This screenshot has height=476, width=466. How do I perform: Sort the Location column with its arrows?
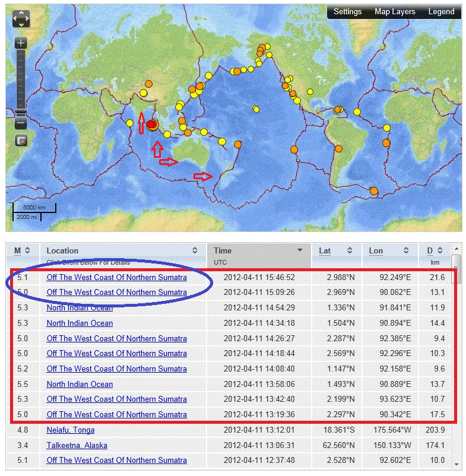[x=195, y=251]
